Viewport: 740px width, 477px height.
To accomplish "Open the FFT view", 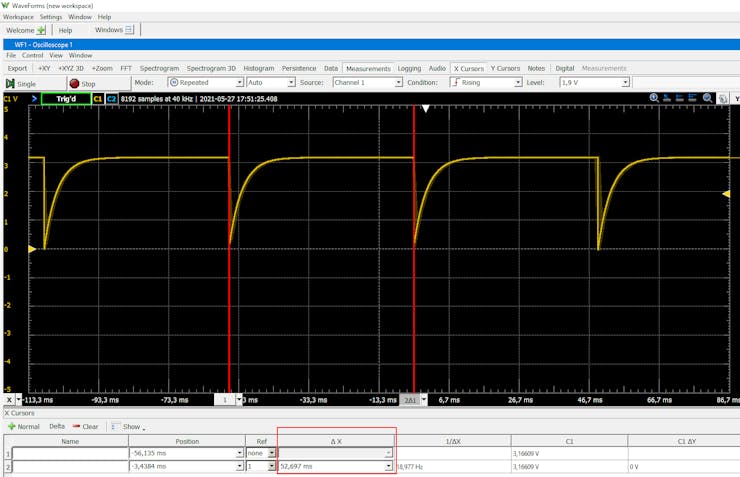I will 126,68.
